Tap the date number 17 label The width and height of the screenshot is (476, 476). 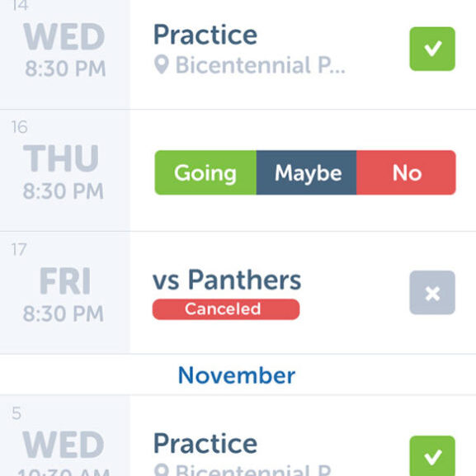19,249
